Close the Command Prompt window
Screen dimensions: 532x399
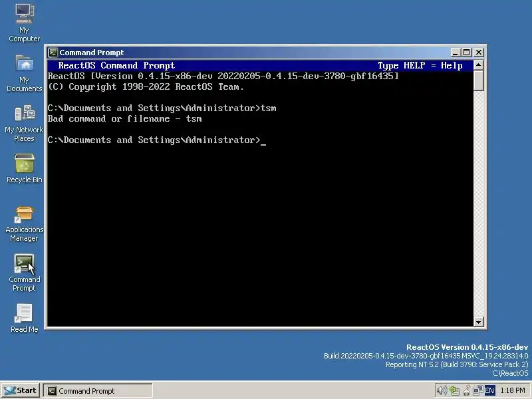click(x=479, y=53)
